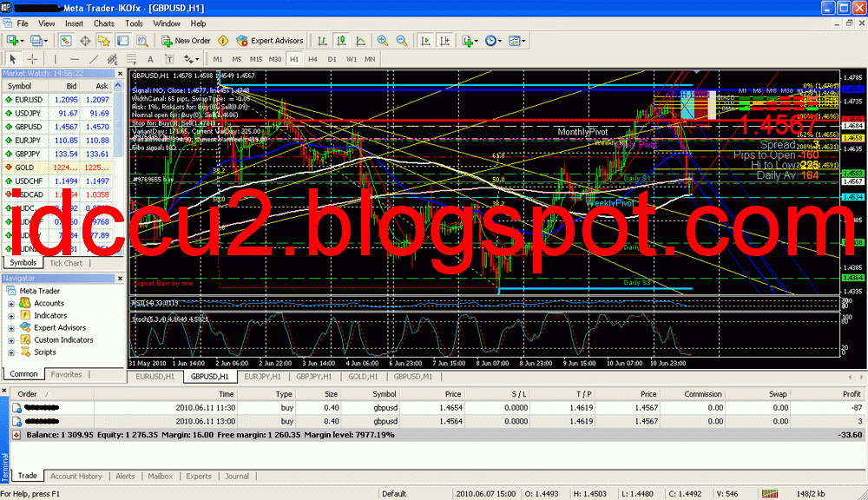Toggle the H4 timeframe button
Viewport: 868px width, 500px height.
click(312, 59)
